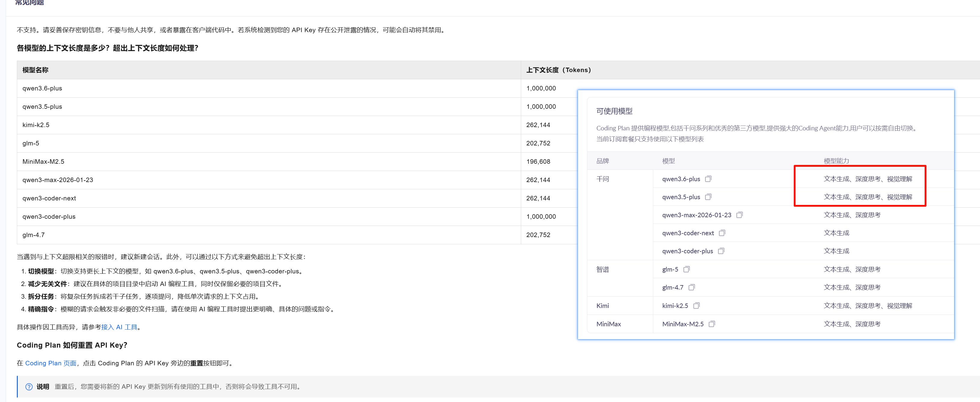Copy the qwen3.6-plus model name
980x402 pixels.
click(708, 179)
